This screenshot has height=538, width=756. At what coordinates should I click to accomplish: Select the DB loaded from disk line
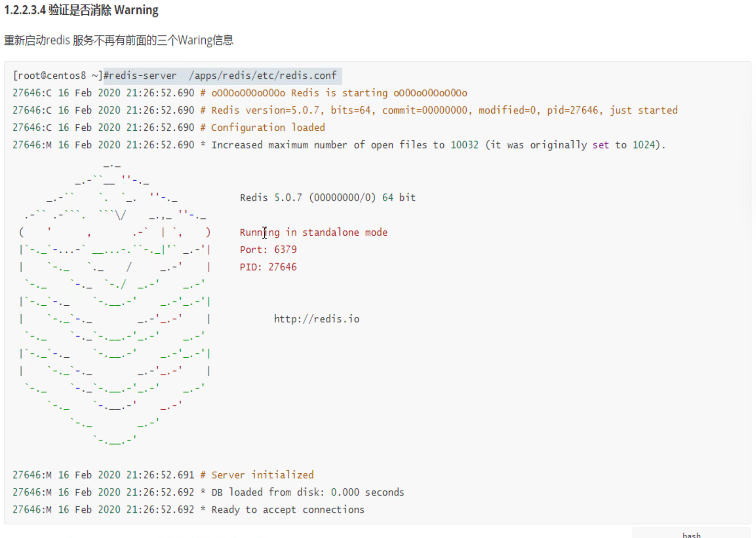point(208,492)
